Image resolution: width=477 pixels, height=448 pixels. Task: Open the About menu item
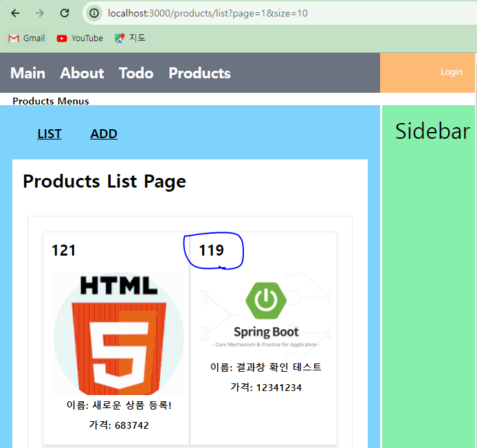pos(82,73)
